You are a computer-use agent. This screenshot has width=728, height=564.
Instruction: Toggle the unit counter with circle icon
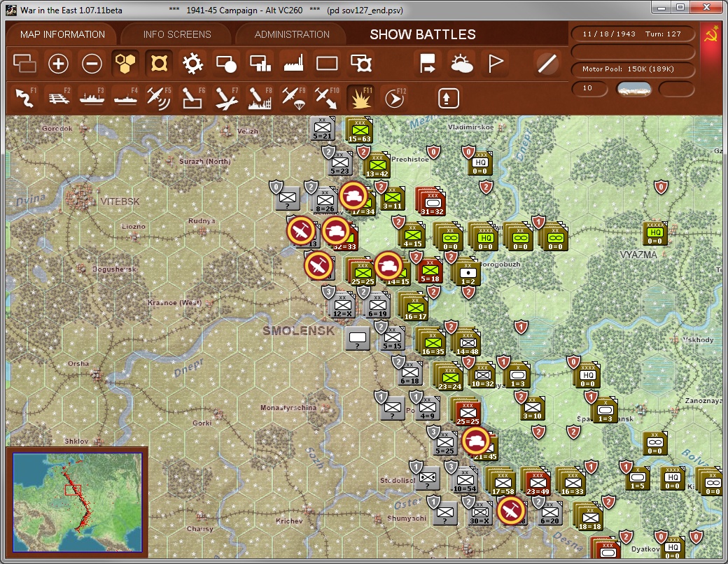pyautogui.click(x=226, y=64)
